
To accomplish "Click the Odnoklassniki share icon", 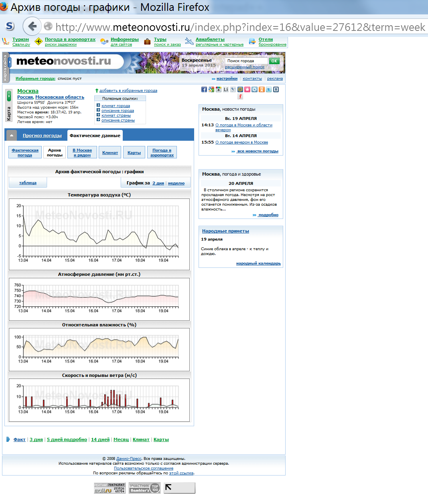I will click(262, 89).
